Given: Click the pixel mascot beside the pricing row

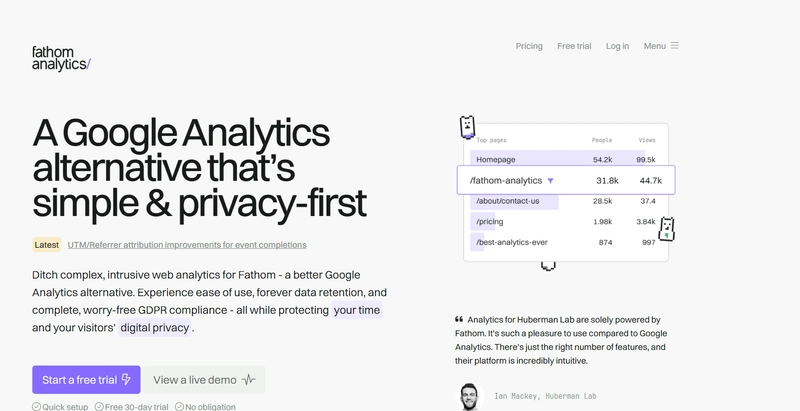Looking at the screenshot, I should coord(666,229).
